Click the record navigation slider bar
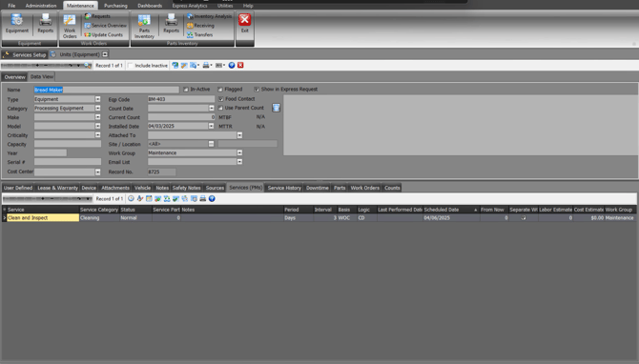The width and height of the screenshot is (639, 364). (47, 65)
